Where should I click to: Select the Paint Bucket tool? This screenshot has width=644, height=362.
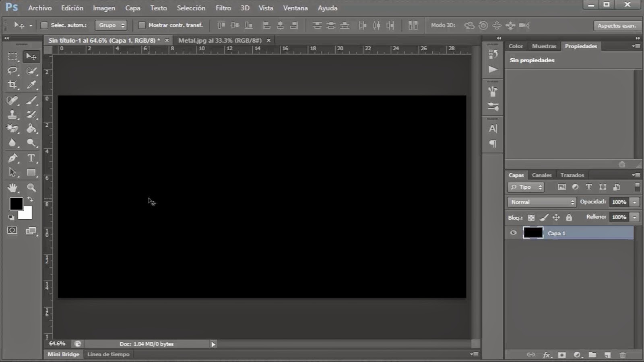31,129
